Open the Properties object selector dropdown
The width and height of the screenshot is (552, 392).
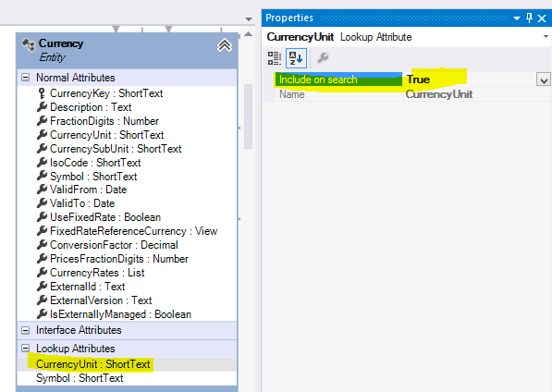point(546,37)
